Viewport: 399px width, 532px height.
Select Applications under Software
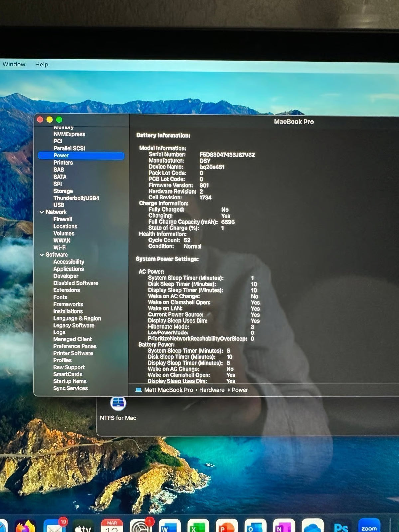(68, 269)
